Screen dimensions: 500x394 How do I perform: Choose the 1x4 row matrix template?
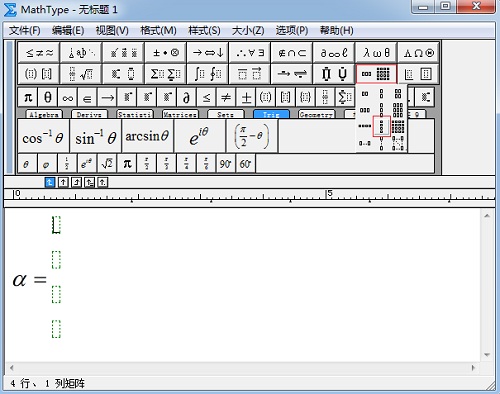pyautogui.click(x=365, y=126)
